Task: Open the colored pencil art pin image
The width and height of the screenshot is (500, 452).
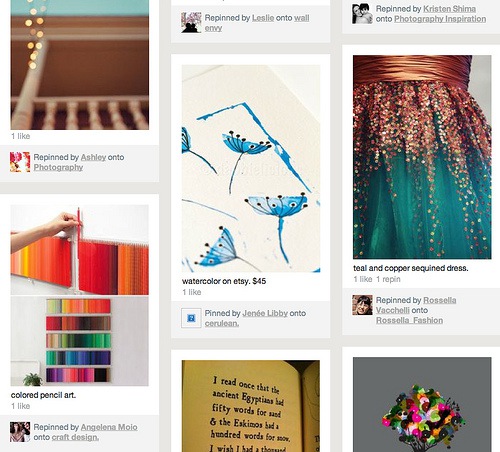Action: tap(80, 295)
